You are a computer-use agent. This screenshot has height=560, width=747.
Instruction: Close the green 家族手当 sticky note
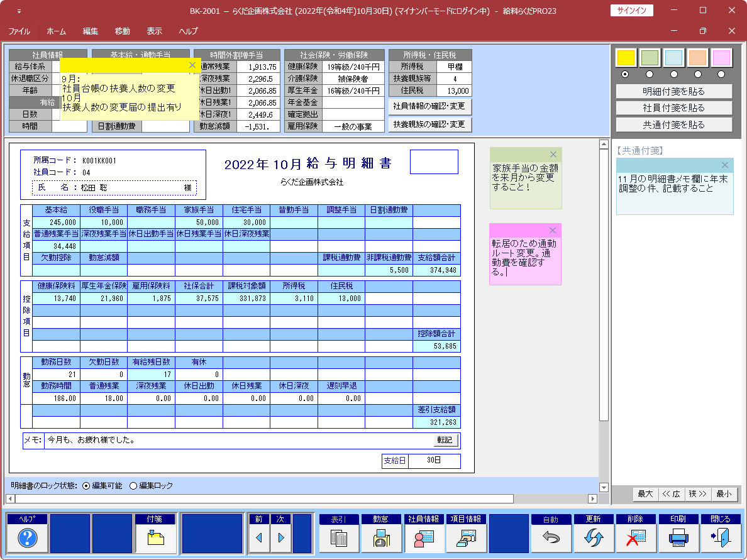point(553,154)
